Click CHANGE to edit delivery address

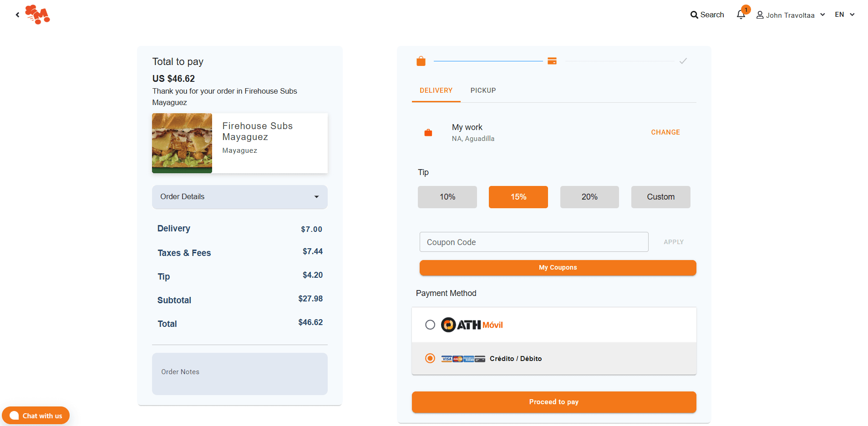(x=665, y=132)
